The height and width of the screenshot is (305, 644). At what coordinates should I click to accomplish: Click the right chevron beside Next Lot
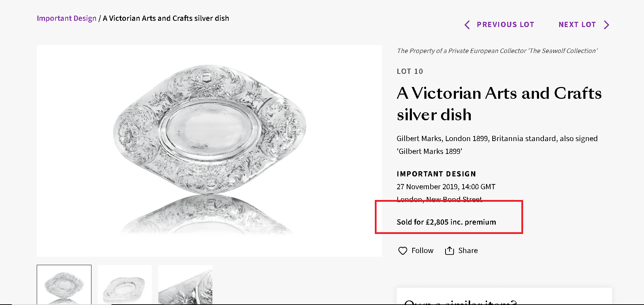pos(607,25)
